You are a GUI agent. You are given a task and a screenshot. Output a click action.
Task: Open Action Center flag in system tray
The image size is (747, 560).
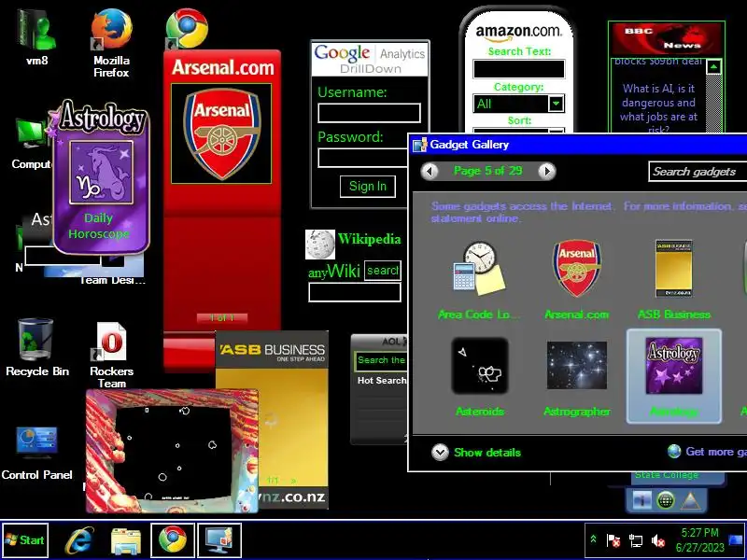coord(613,540)
